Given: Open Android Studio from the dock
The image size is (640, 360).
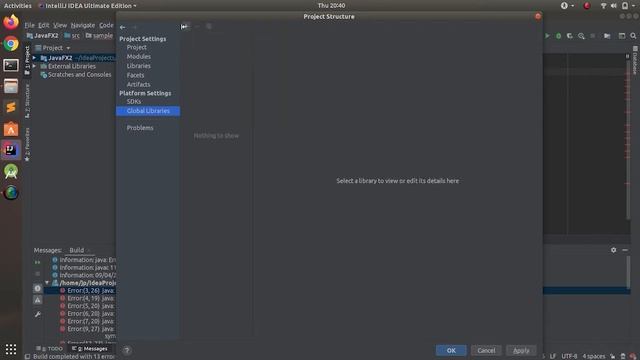Looking at the screenshot, I should (11, 171).
